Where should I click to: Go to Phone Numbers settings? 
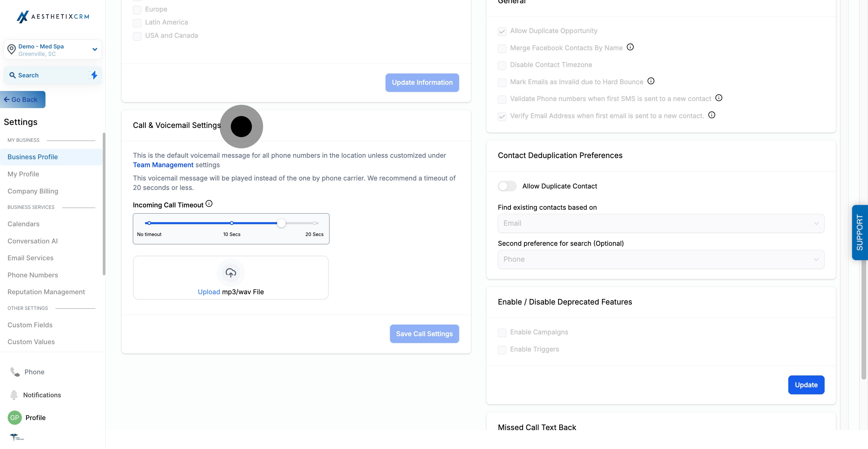(33, 275)
